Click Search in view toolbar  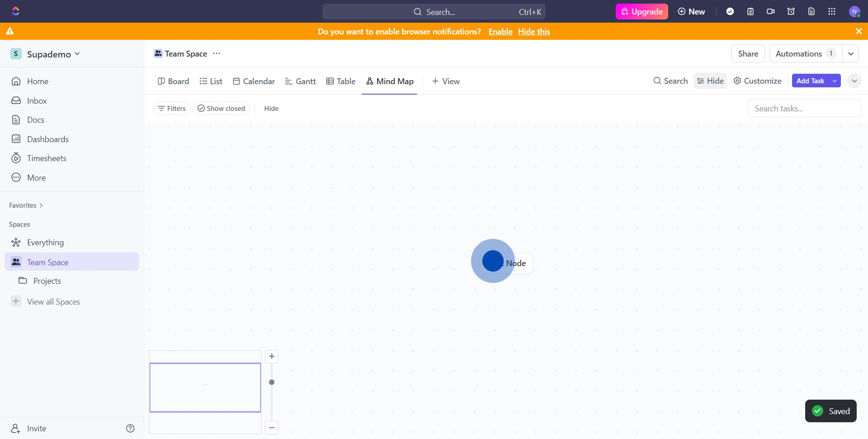coord(670,81)
